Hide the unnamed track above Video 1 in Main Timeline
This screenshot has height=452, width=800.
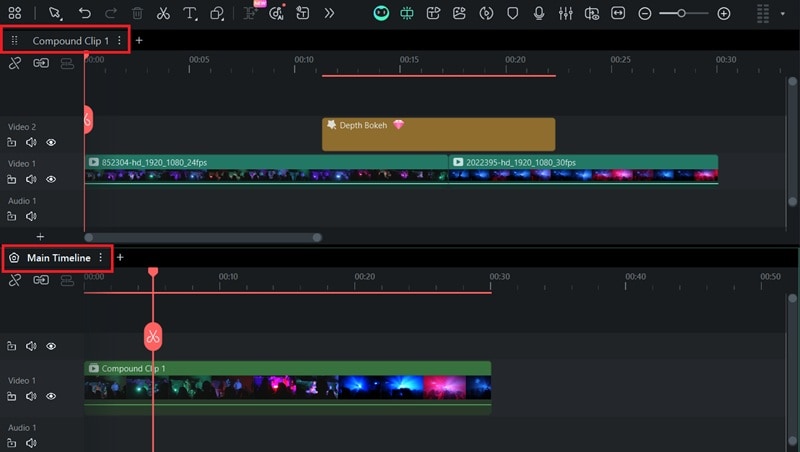tap(51, 346)
